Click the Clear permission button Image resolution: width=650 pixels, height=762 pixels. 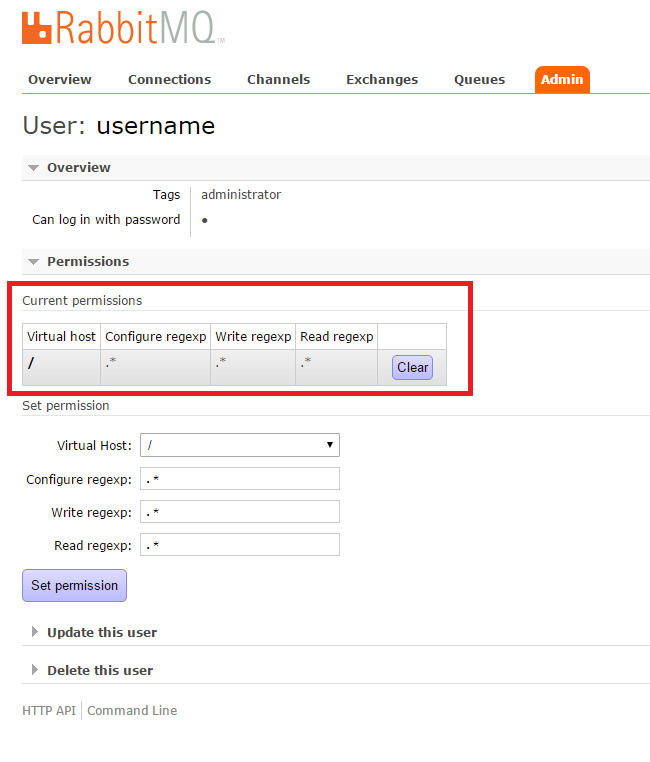[x=412, y=367]
